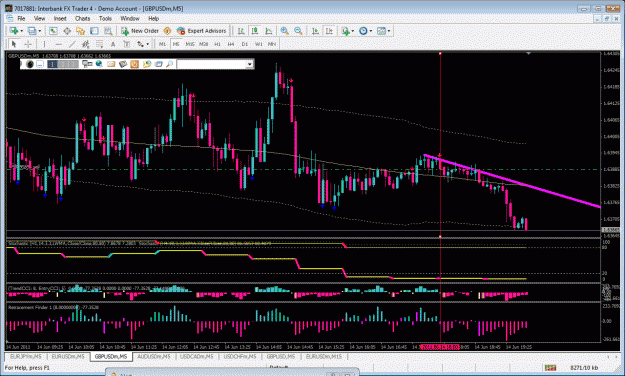Click the floating toolbar text input field
The height and width of the screenshot is (376, 625).
point(211,64)
